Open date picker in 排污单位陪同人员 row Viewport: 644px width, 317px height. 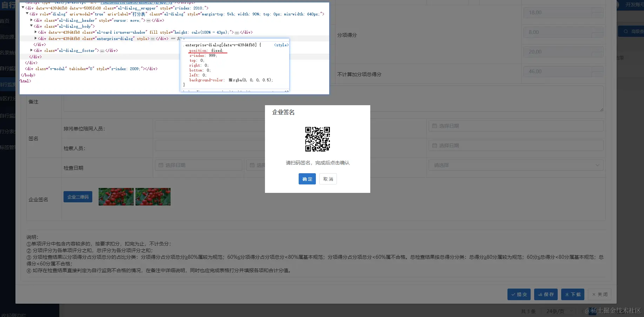[516, 126]
